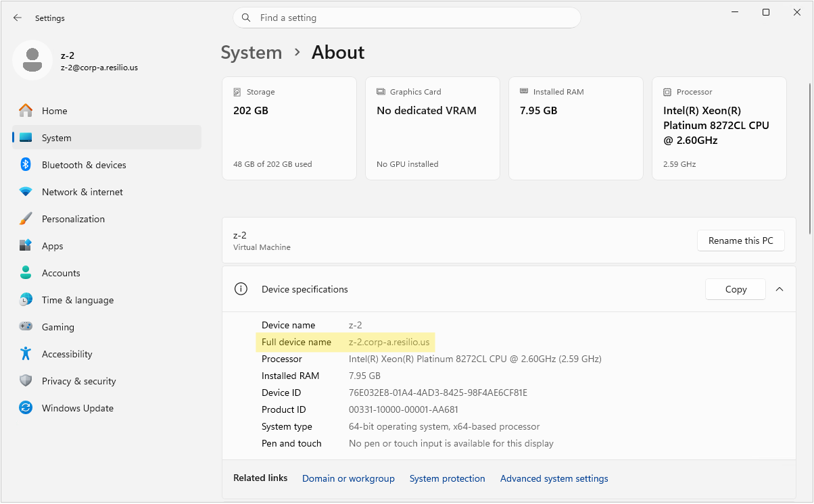The height and width of the screenshot is (504, 814).
Task: Click the Processor chip icon on card
Action: [667, 92]
